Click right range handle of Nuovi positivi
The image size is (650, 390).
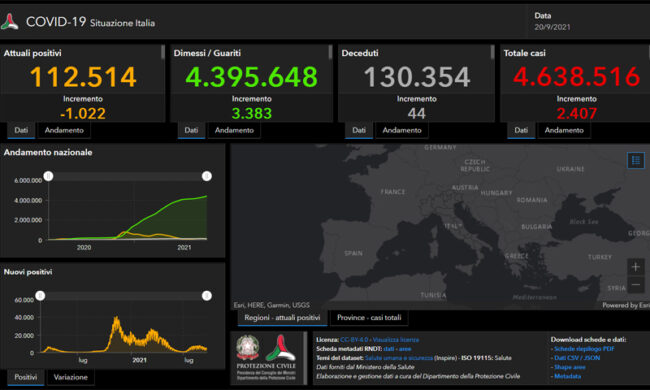coord(207,296)
